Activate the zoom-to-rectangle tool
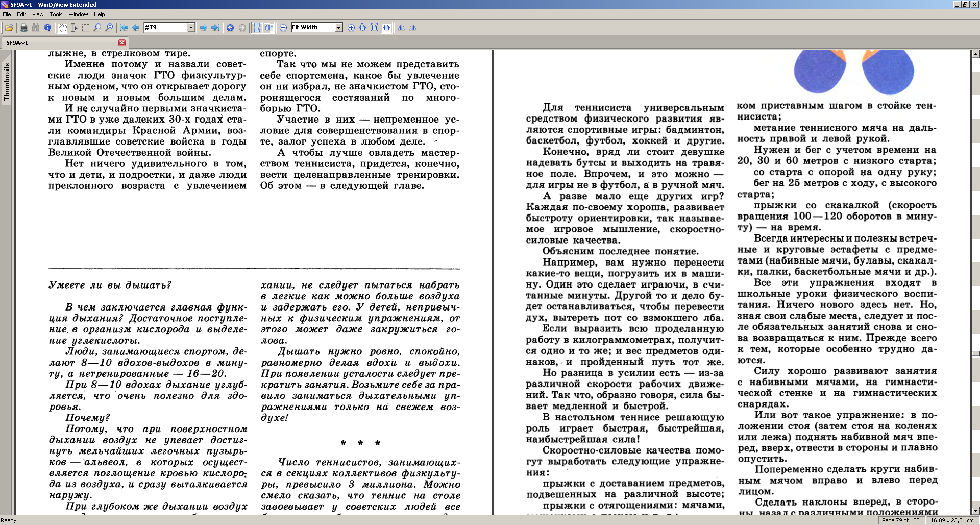The height and width of the screenshot is (525, 980). (109, 28)
